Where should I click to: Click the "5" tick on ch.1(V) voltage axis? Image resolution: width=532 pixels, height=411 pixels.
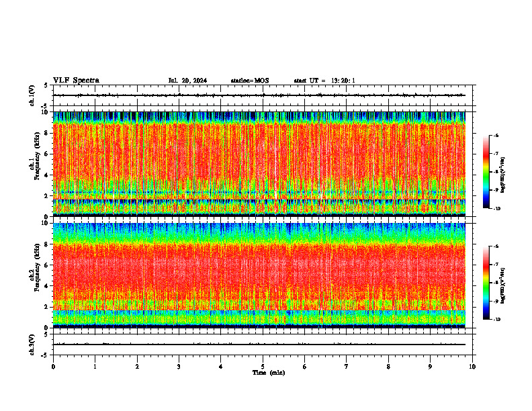point(46,85)
